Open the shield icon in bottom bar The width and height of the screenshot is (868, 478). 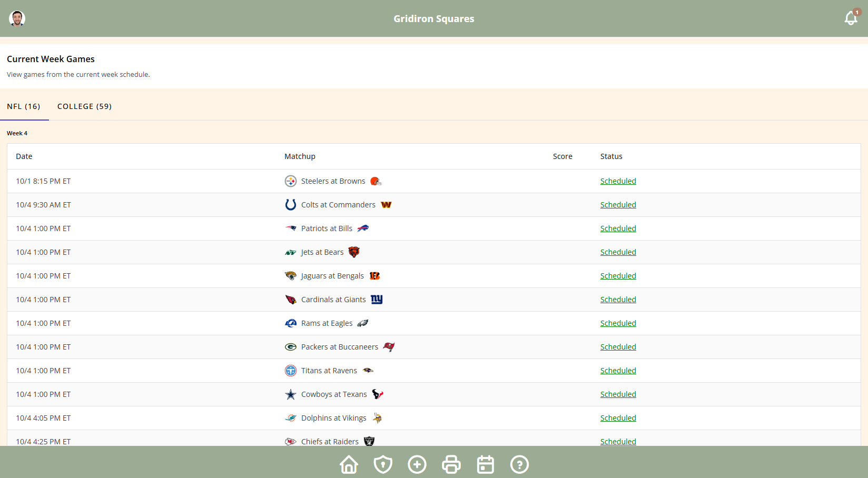click(x=383, y=464)
